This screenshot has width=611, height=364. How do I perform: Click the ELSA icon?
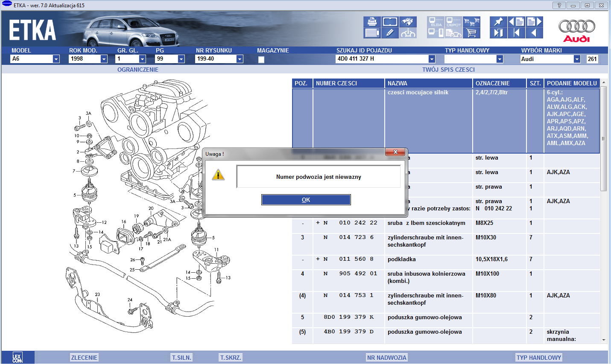[436, 22]
